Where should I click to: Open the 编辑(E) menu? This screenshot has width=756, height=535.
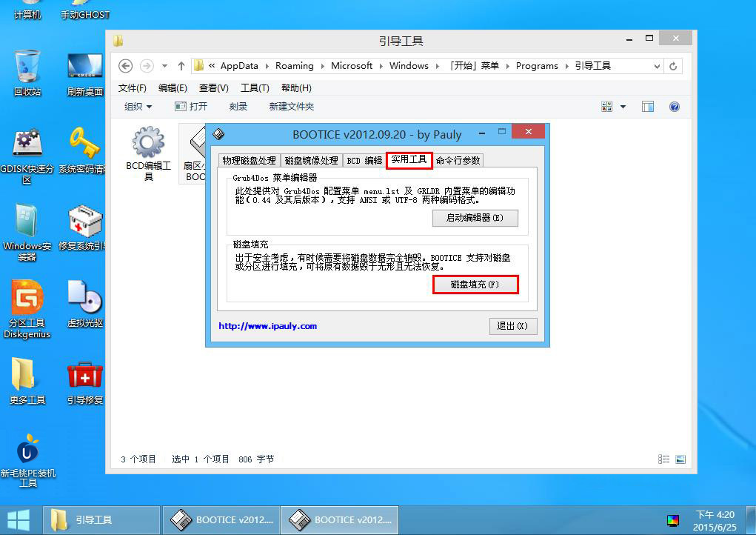[173, 87]
